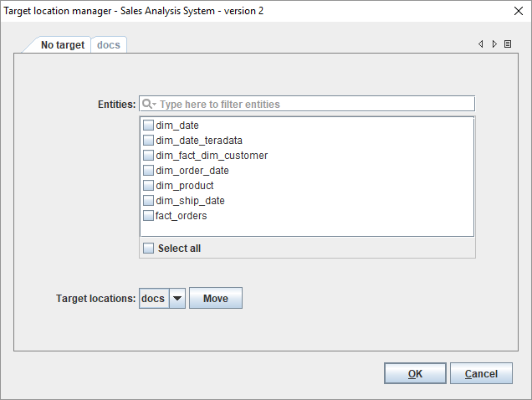Show the tab list icon
The height and width of the screenshot is (400, 532).
[508, 44]
